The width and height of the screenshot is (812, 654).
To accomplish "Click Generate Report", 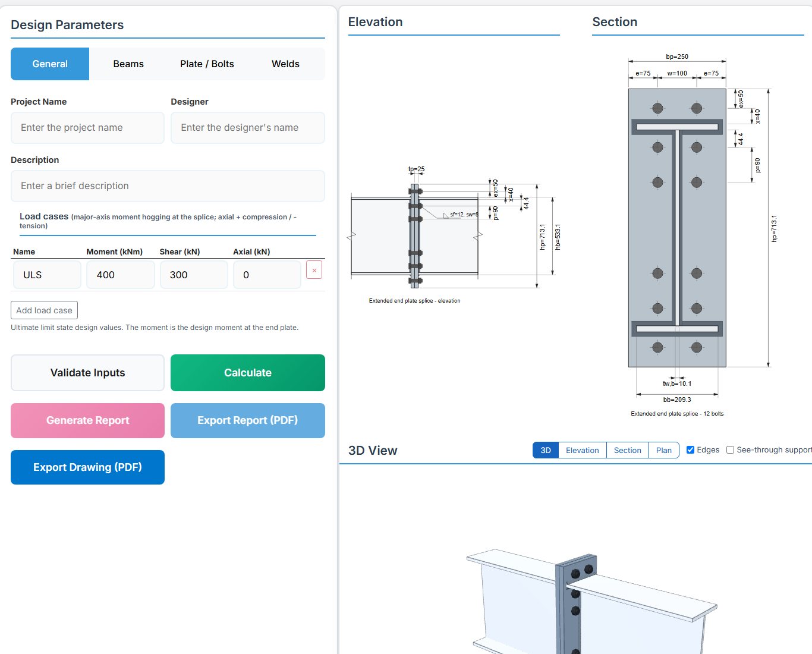I will point(87,420).
